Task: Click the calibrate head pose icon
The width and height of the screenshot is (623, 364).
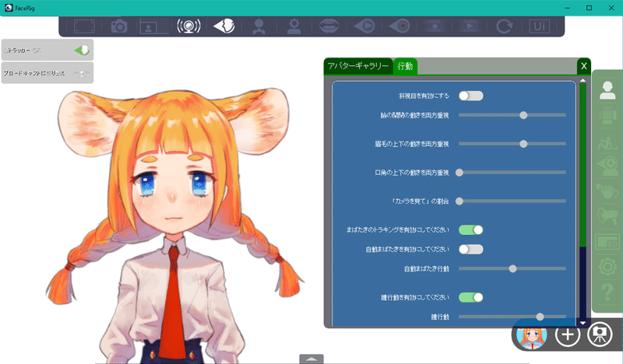Action: click(294, 26)
